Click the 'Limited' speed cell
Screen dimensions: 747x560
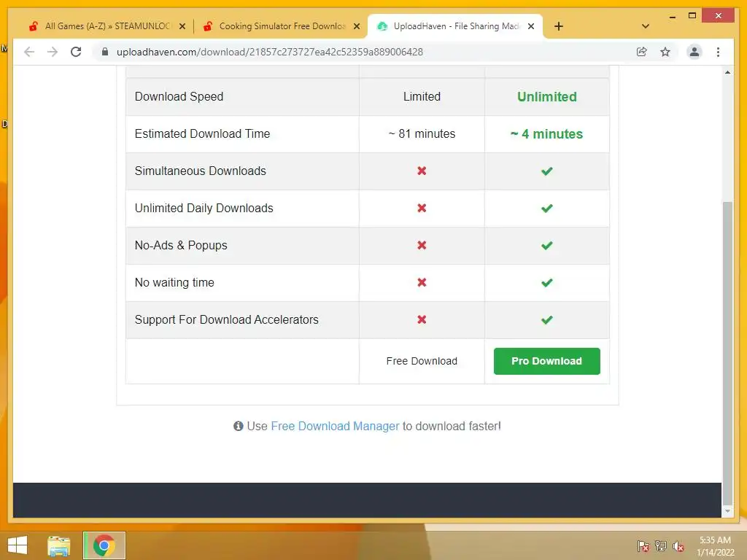pos(422,97)
